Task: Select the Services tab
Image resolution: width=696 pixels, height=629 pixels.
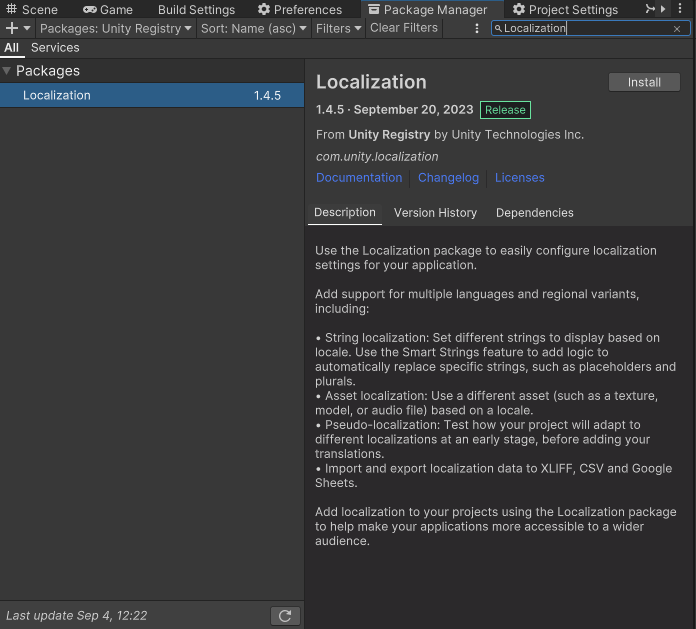Action: coord(55,47)
